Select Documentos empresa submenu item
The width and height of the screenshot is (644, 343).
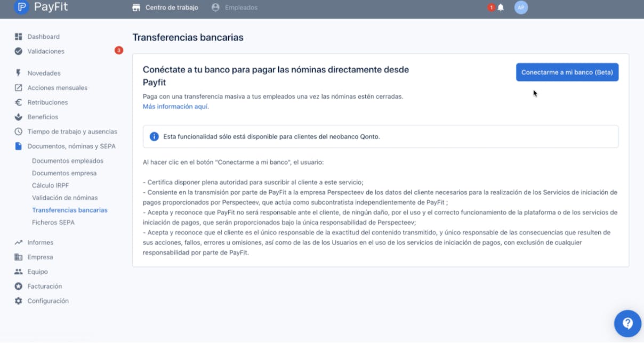point(65,173)
